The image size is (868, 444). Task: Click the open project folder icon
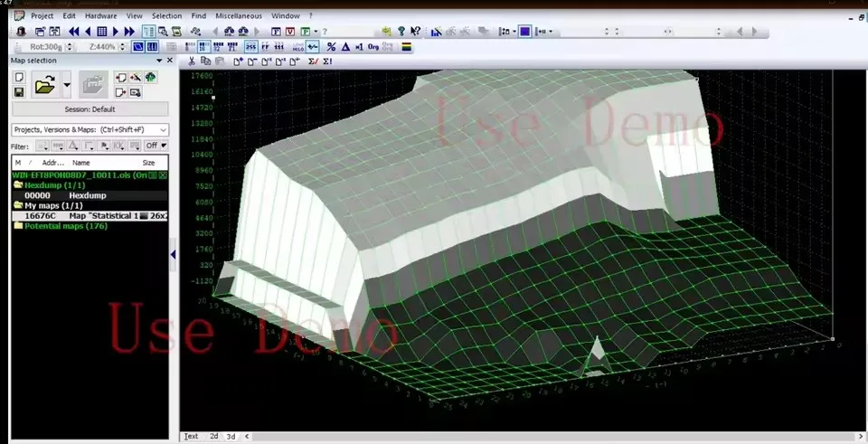click(43, 86)
